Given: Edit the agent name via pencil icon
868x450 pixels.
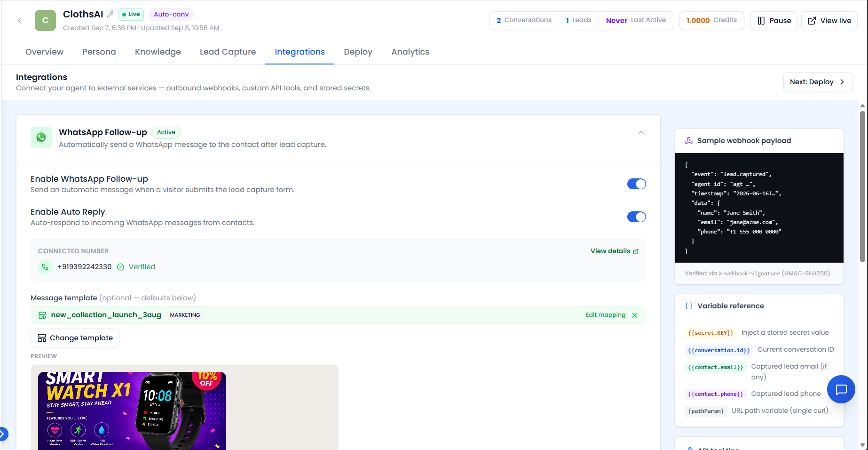Looking at the screenshot, I should pos(110,14).
